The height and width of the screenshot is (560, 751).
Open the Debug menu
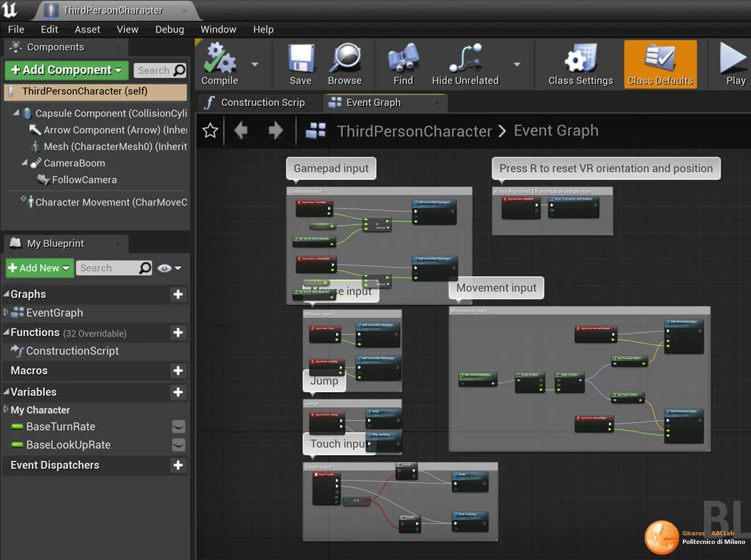click(170, 30)
